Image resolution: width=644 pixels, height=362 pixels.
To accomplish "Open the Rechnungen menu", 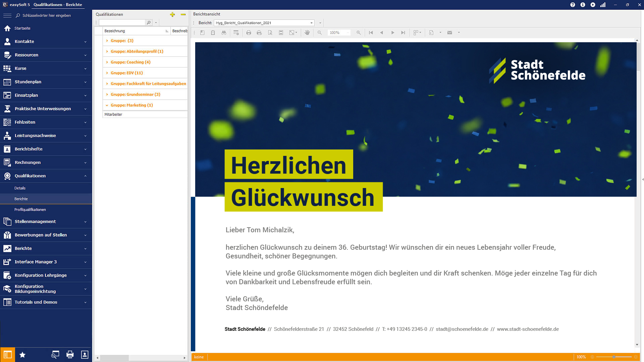I will pyautogui.click(x=46, y=162).
